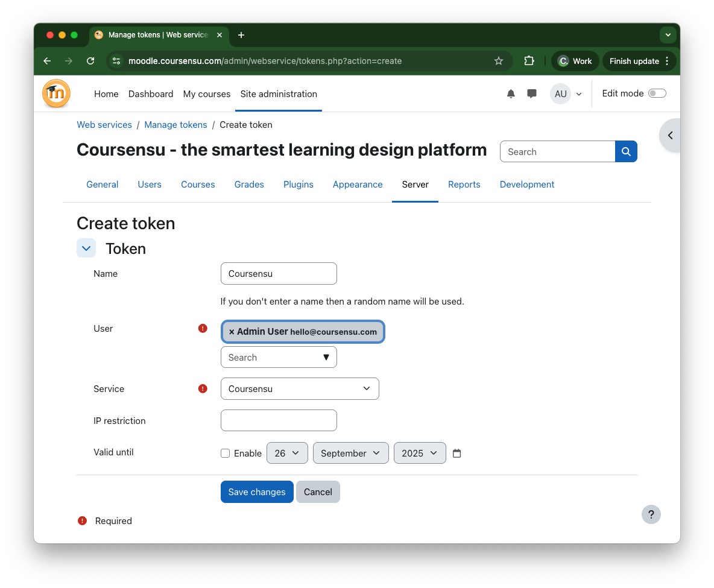Open a new browser tab
Screen dimensions: 714x588
tap(241, 35)
